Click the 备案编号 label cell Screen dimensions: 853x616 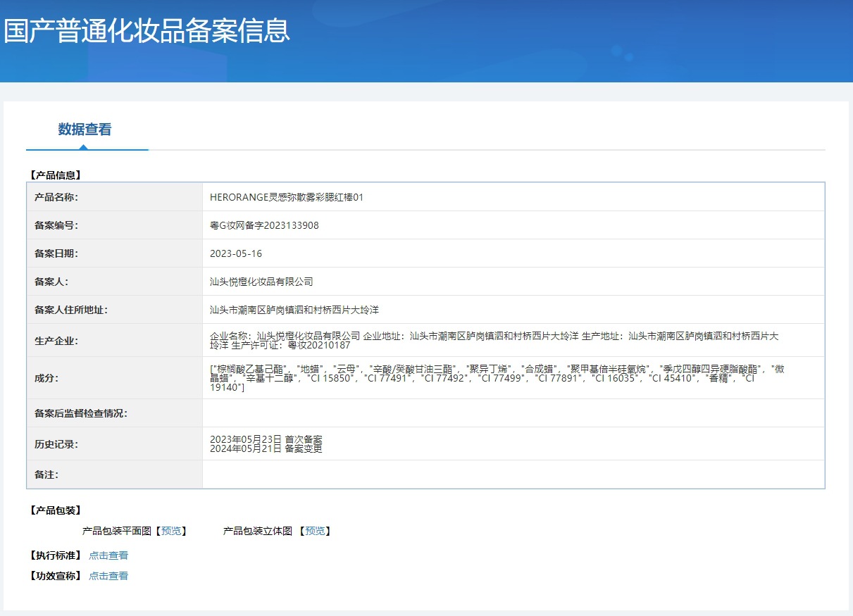115,225
